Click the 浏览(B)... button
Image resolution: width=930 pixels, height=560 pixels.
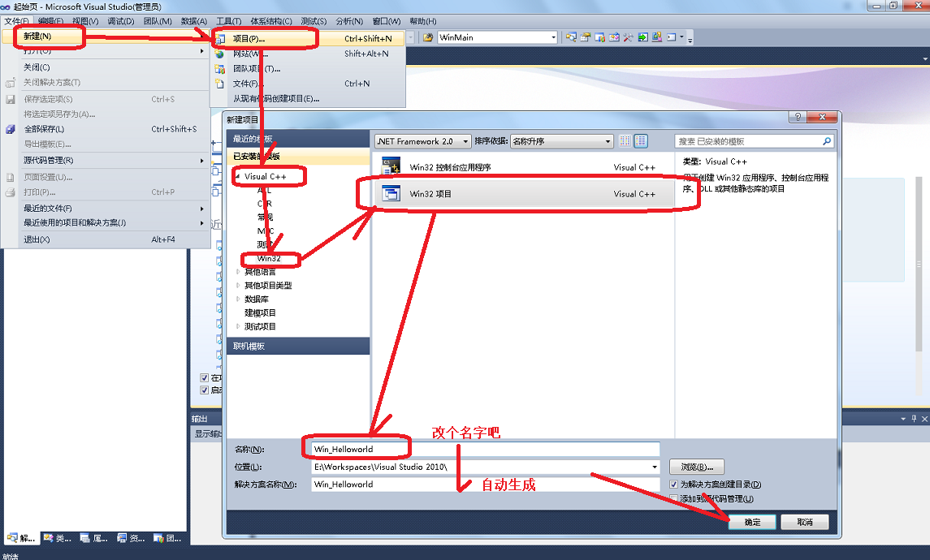click(697, 467)
